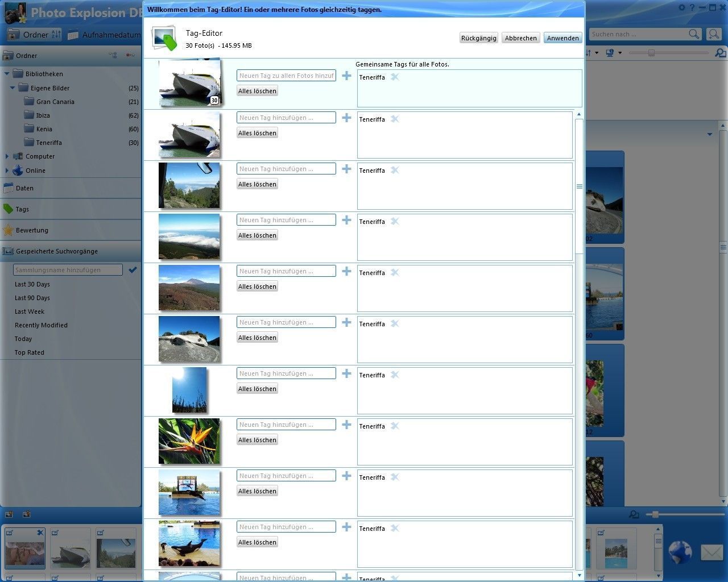Expand the Online tree node

click(x=7, y=171)
